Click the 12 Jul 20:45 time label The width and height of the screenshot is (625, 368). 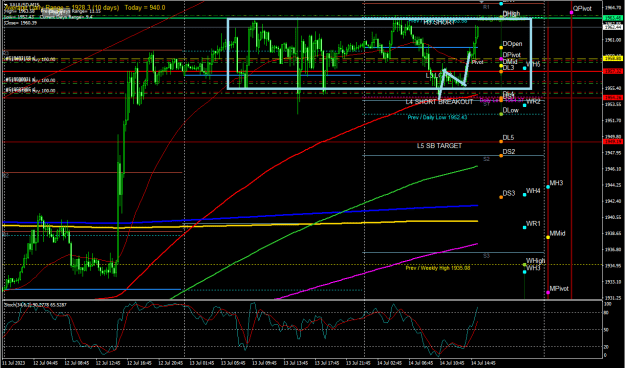(171, 364)
